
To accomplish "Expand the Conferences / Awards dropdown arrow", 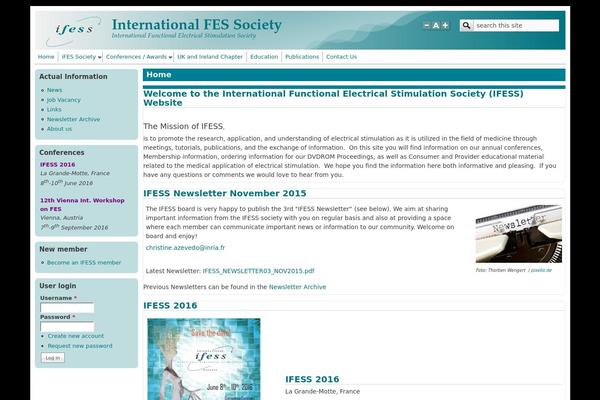I will (170, 57).
